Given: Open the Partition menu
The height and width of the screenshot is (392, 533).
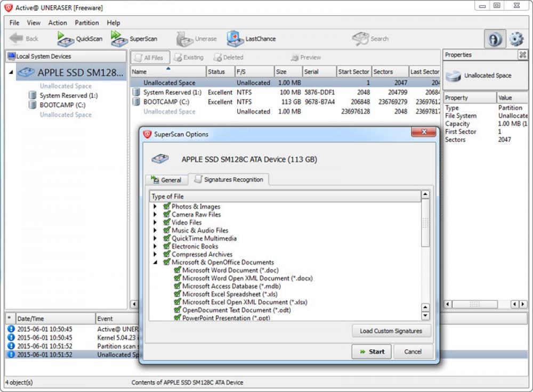Looking at the screenshot, I should pyautogui.click(x=87, y=22).
